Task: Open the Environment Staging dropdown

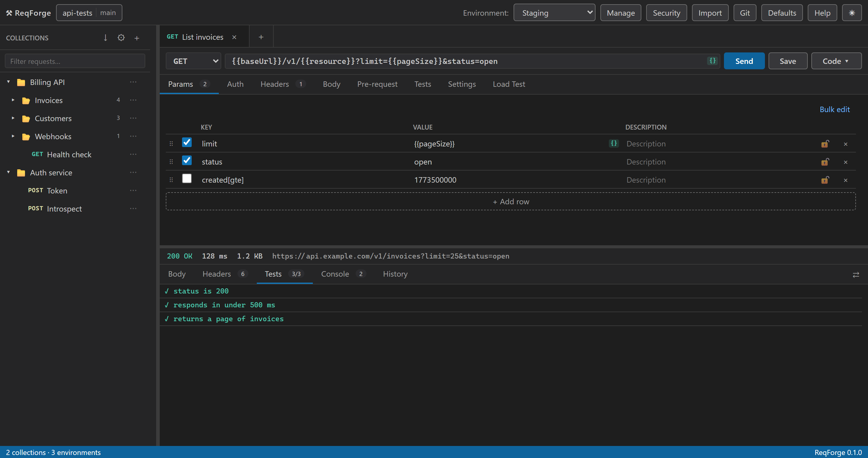Action: pyautogui.click(x=554, y=13)
